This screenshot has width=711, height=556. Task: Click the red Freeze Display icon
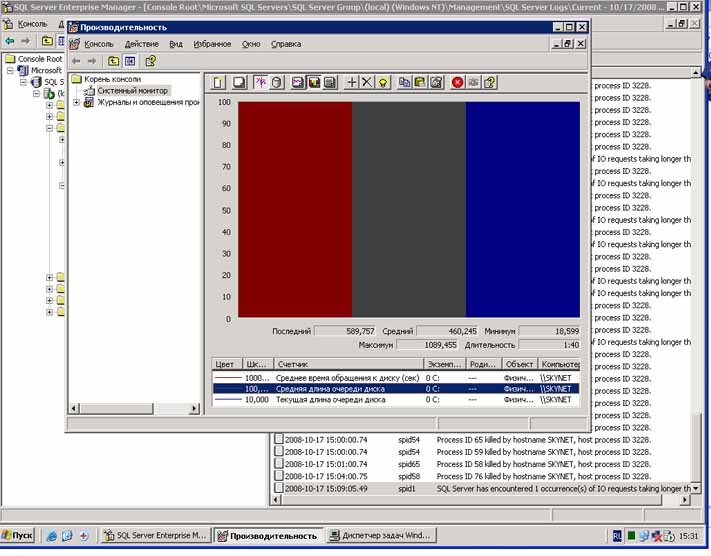tap(458, 82)
